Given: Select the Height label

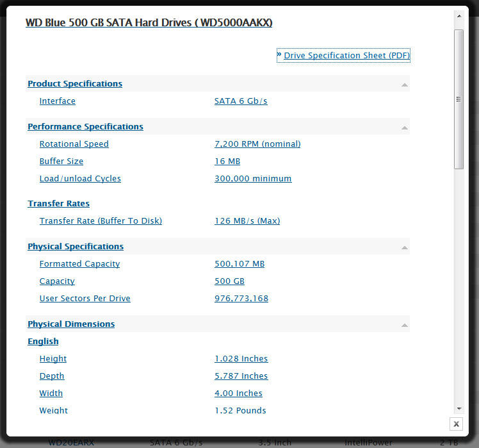Looking at the screenshot, I should coord(53,358).
